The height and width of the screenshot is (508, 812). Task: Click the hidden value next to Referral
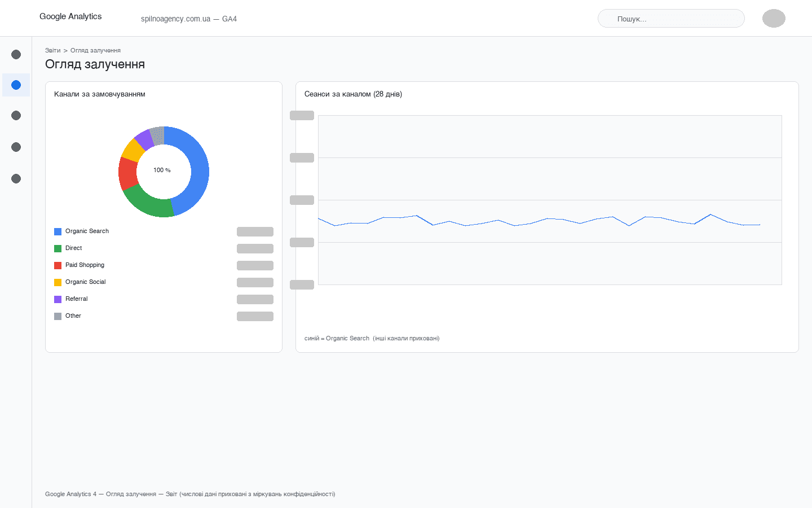pyautogui.click(x=255, y=299)
